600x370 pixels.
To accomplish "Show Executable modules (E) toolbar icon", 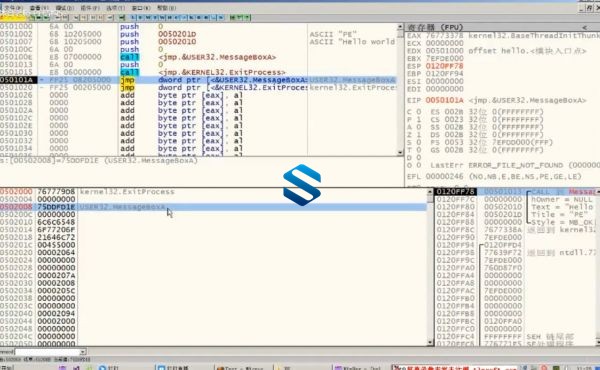I will [140, 17].
